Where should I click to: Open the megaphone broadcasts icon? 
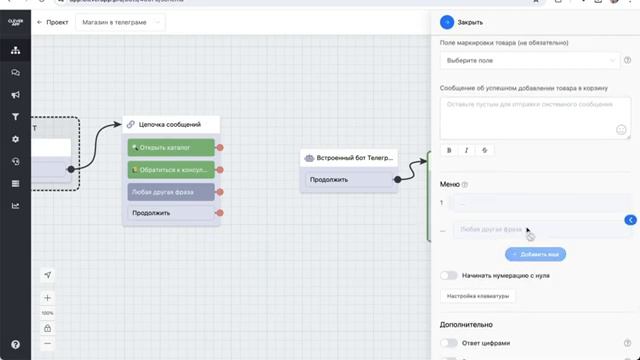tap(16, 95)
